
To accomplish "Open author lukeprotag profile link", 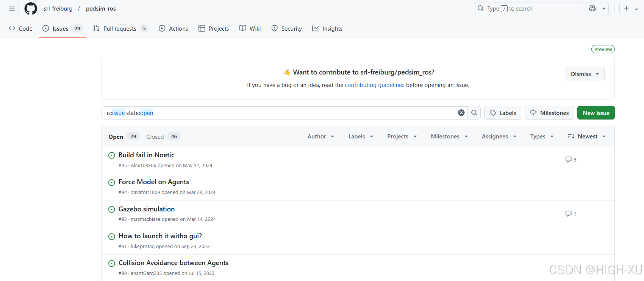I will tap(142, 247).
